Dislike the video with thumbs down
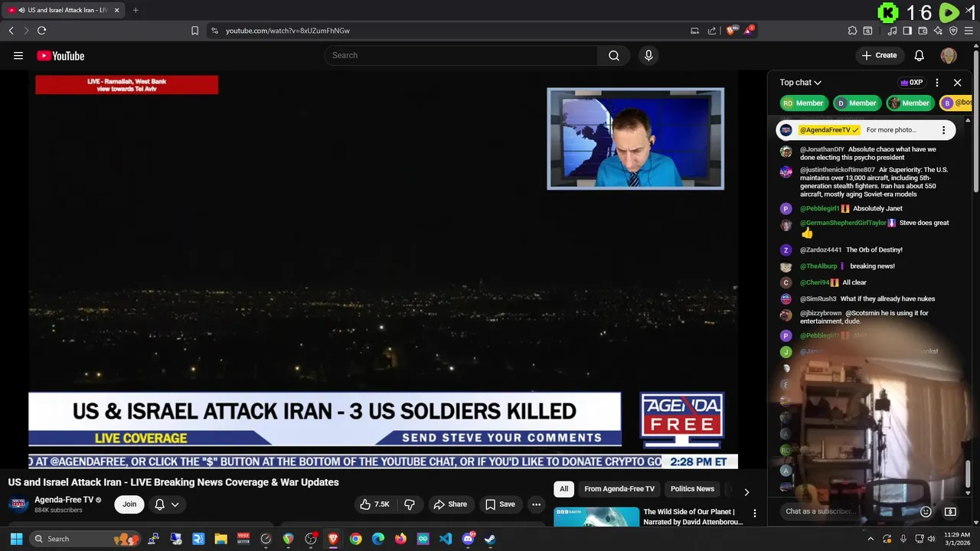The image size is (980, 551). point(410,504)
